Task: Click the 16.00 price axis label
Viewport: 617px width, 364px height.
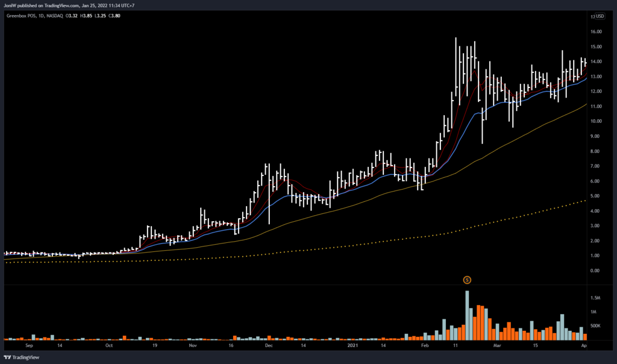Action: tap(597, 31)
